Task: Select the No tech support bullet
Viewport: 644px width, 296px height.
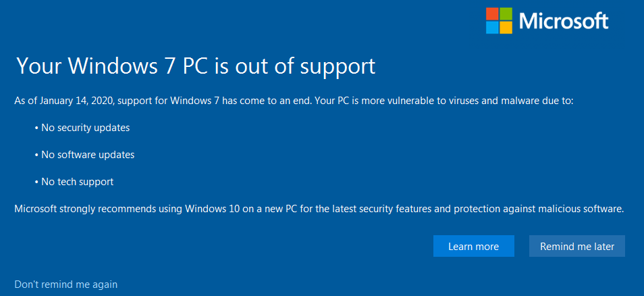Action: click(x=74, y=182)
